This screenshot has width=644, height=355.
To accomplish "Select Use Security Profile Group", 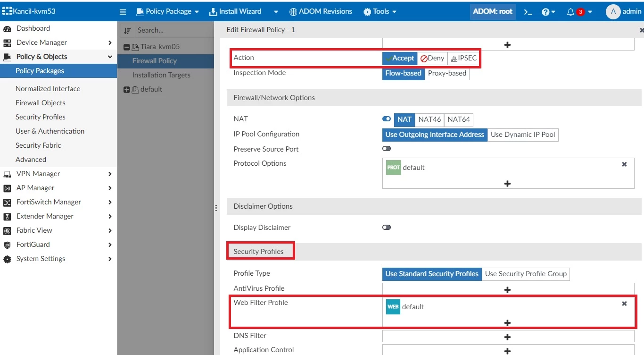I will click(526, 274).
